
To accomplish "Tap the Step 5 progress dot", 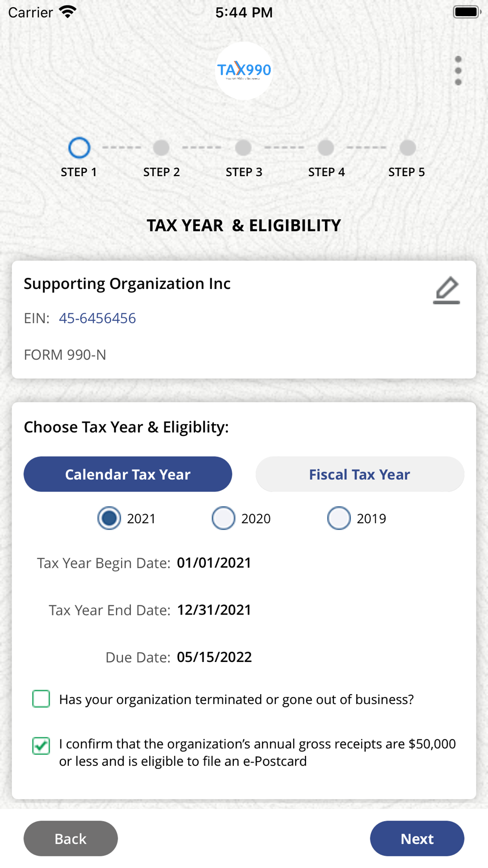I will pos(407,147).
